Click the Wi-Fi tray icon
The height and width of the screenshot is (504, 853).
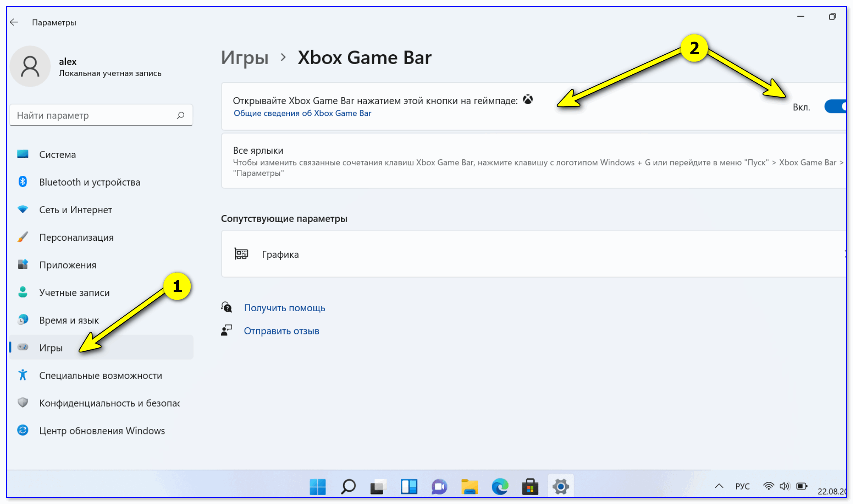pos(768,486)
